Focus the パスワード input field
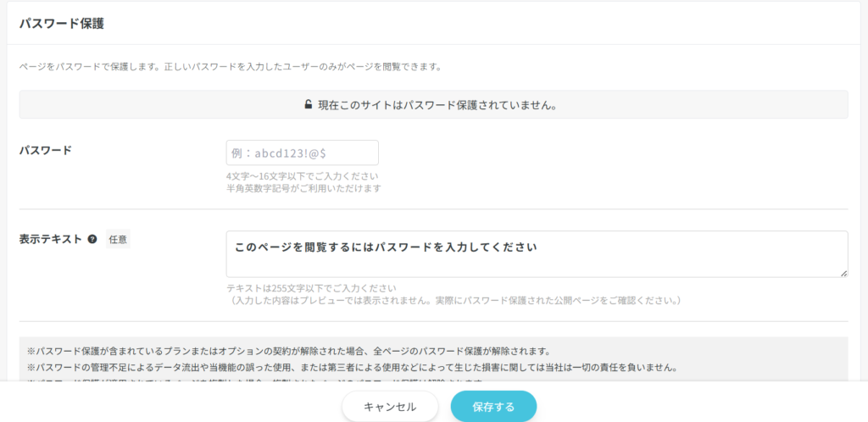This screenshot has width=868, height=422. point(302,153)
